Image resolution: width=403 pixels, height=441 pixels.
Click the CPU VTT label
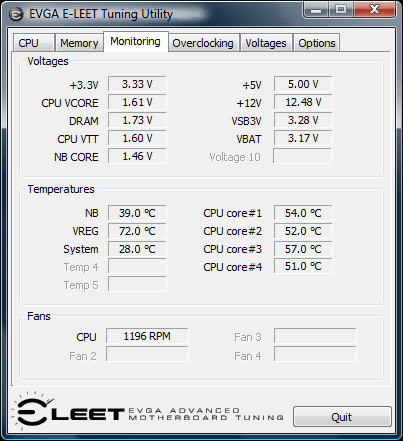(78, 139)
